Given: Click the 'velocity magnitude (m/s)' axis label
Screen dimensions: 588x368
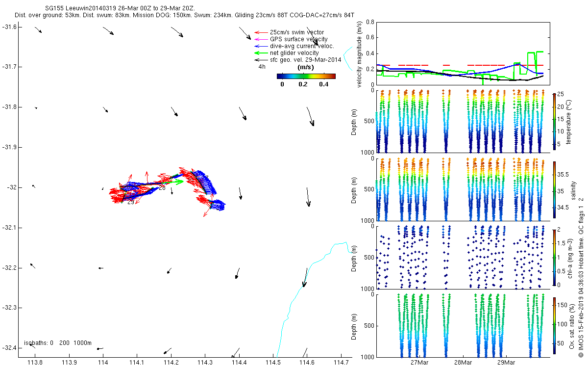Looking at the screenshot, I should (x=360, y=54).
